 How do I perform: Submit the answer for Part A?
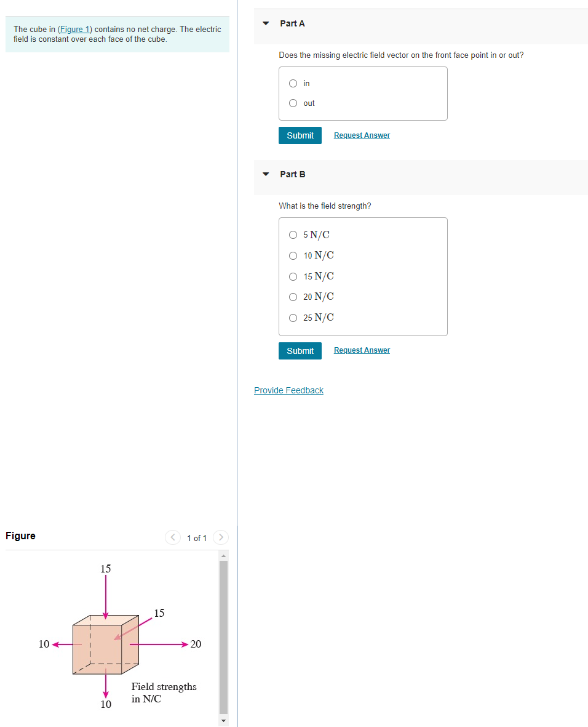point(300,135)
